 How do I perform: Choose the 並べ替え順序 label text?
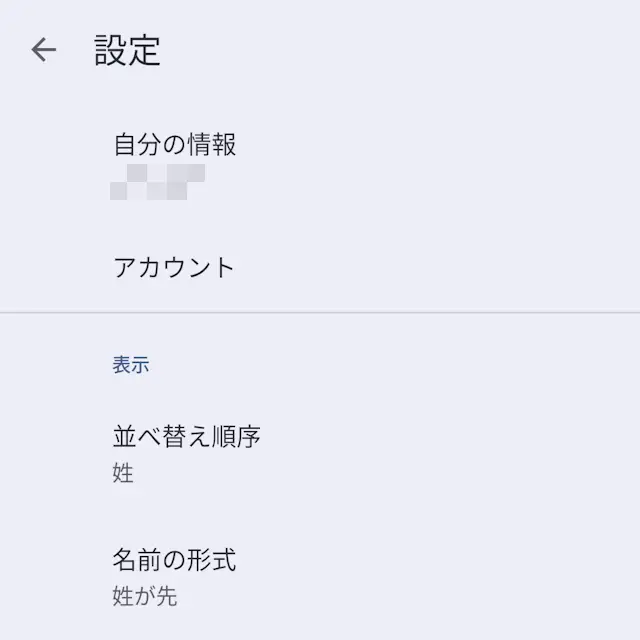[x=187, y=437]
